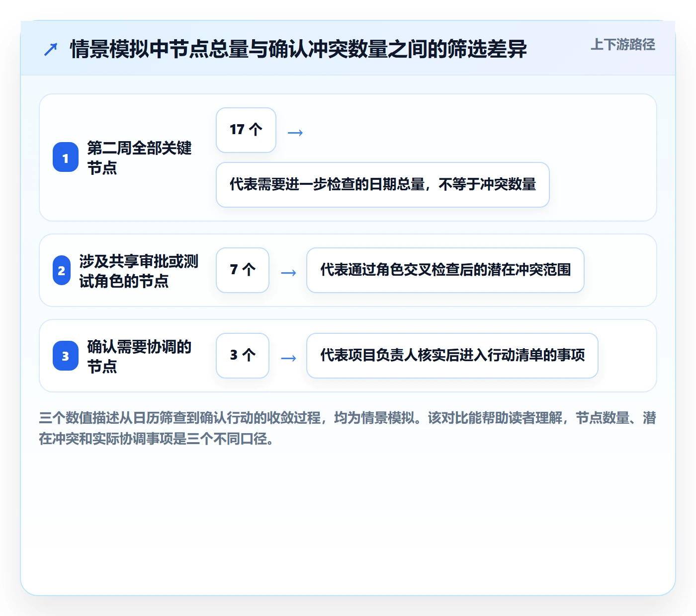696x616 pixels.
Task: Click the 3 个 value box
Action: pos(243,355)
